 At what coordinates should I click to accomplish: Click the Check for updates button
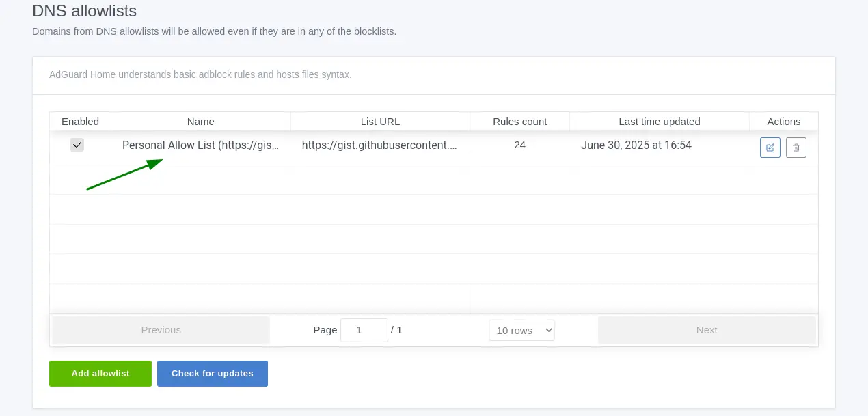(x=212, y=374)
